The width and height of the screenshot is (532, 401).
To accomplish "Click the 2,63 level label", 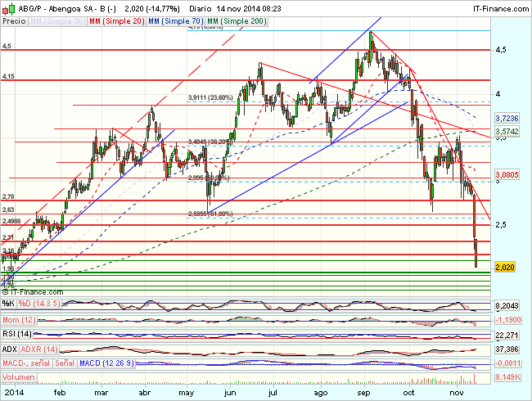I will pos(8,210).
